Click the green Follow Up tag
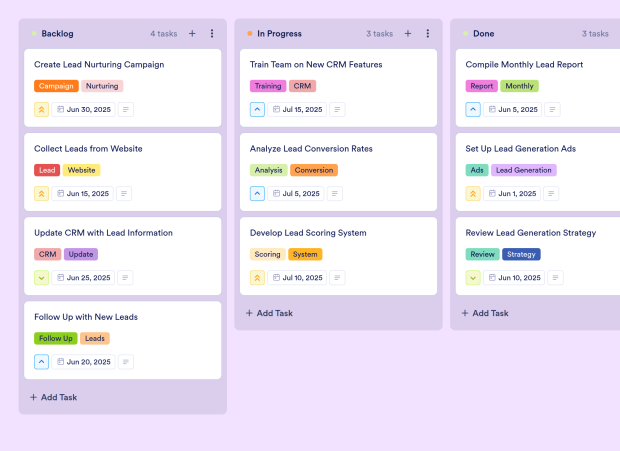The height and width of the screenshot is (451, 620). [x=56, y=338]
